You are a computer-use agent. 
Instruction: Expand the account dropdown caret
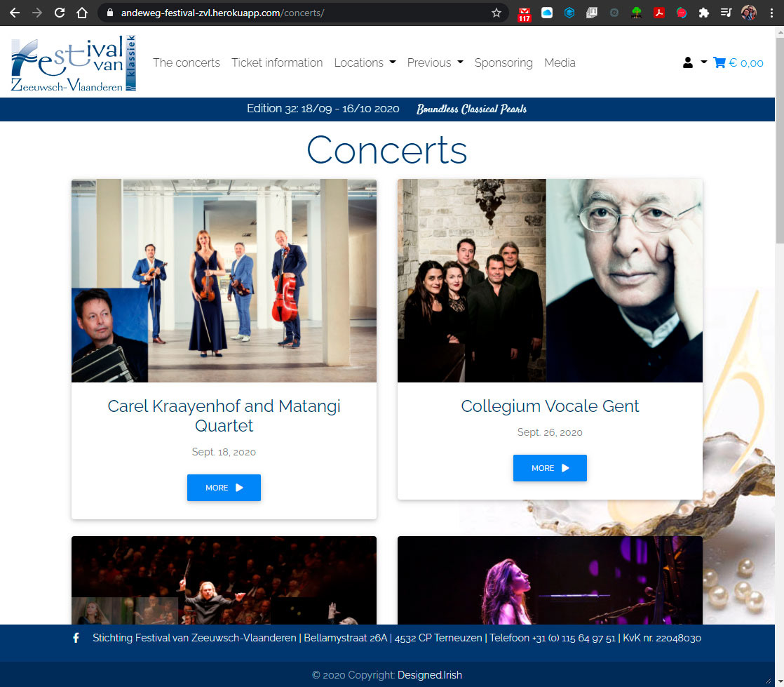[703, 62]
